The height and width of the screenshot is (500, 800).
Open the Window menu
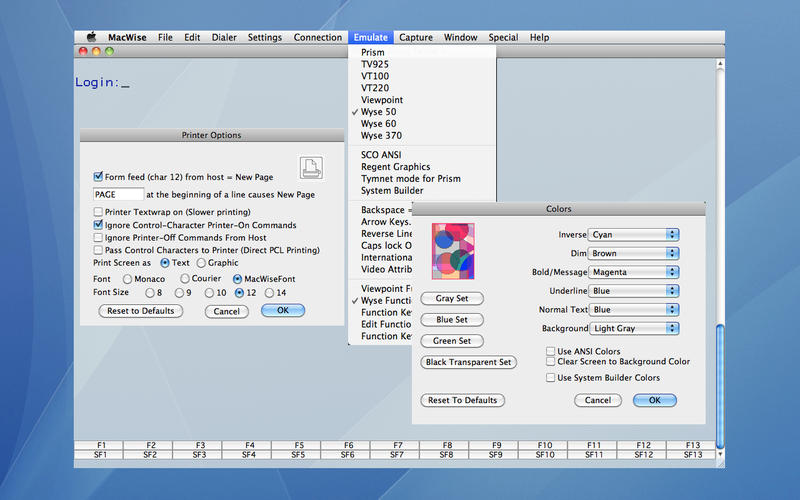[x=460, y=37]
